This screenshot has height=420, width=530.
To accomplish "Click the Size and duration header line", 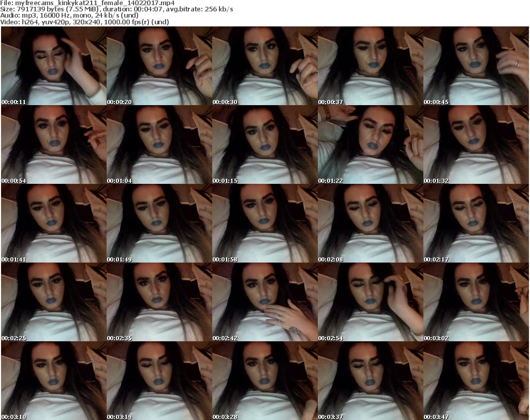I will 116,9.
